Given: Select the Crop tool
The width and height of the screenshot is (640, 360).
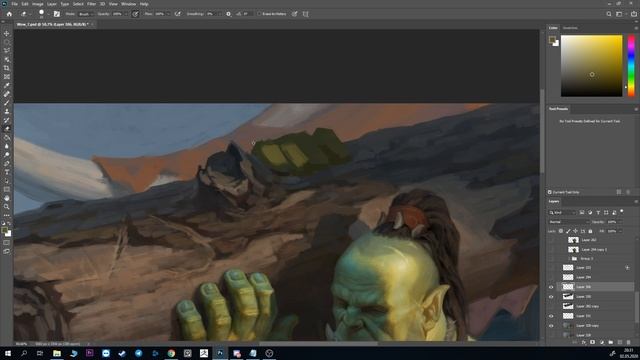Looking at the screenshot, I should (x=7, y=68).
